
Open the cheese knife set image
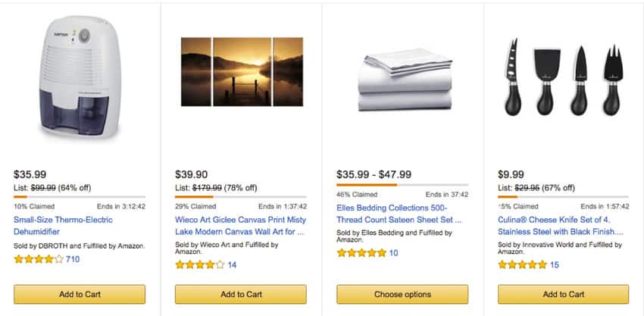point(564,77)
